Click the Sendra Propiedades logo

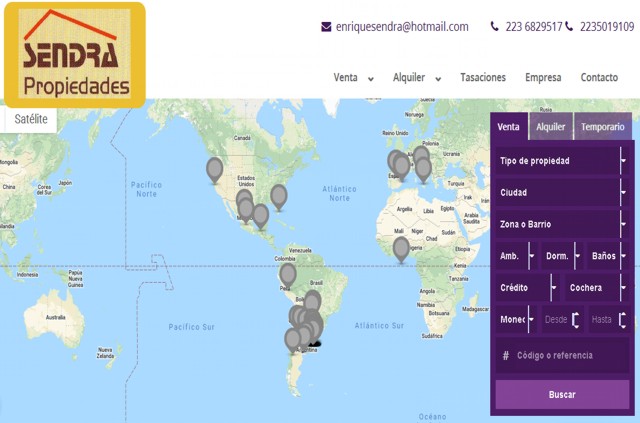(75, 54)
